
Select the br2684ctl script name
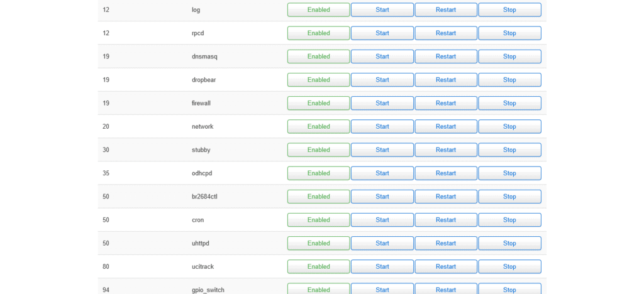(204, 197)
